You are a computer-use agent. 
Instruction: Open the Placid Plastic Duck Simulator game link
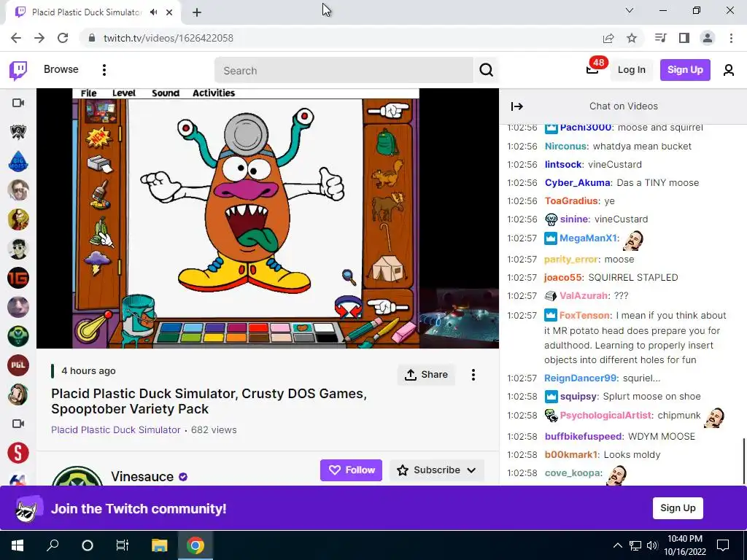(x=116, y=429)
